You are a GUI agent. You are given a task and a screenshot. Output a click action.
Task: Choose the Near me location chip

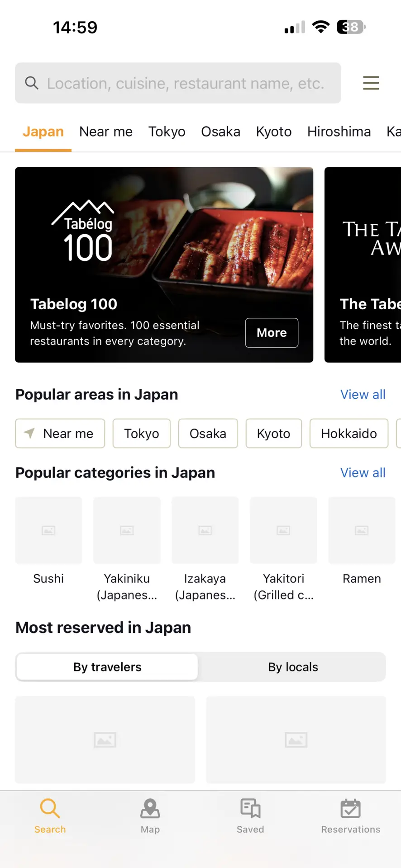(60, 434)
